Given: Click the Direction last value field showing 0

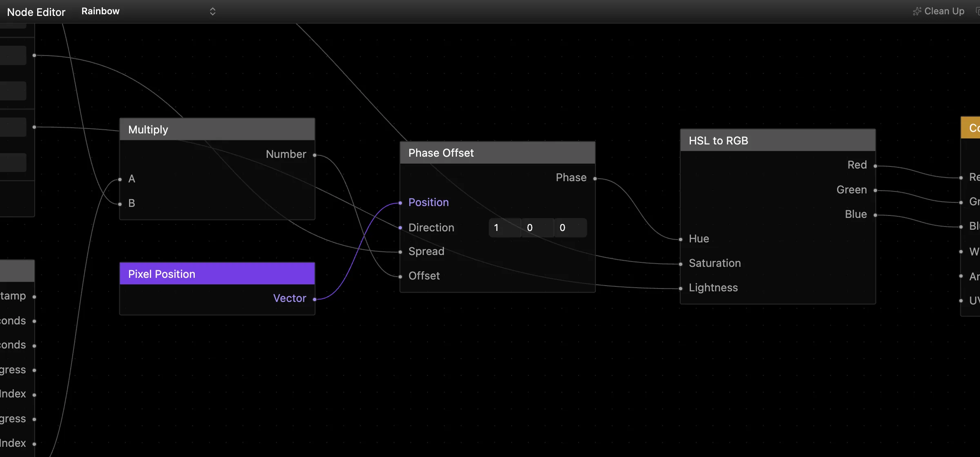Looking at the screenshot, I should click(x=570, y=228).
